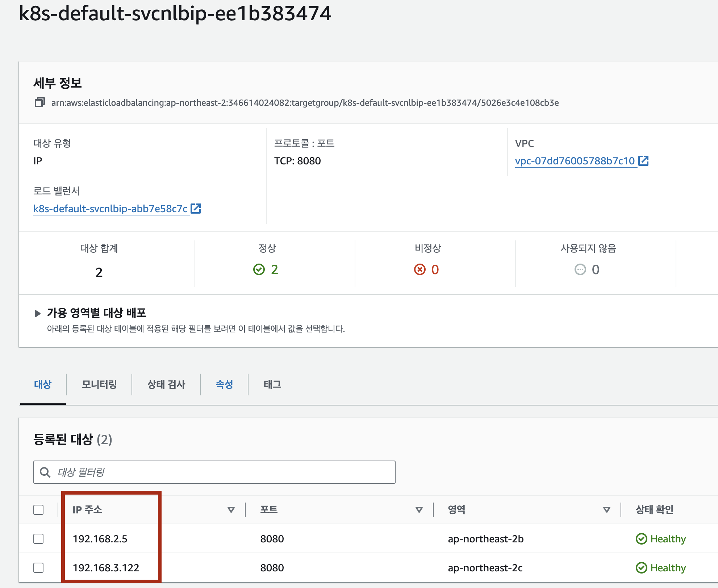Expand the 가용 영역별 대상 배포 section
This screenshot has width=718, height=588.
click(x=37, y=313)
